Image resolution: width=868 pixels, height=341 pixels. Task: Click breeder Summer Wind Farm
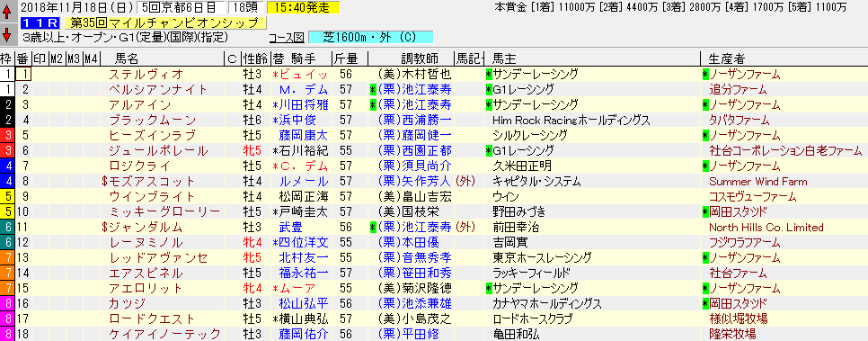(x=757, y=182)
